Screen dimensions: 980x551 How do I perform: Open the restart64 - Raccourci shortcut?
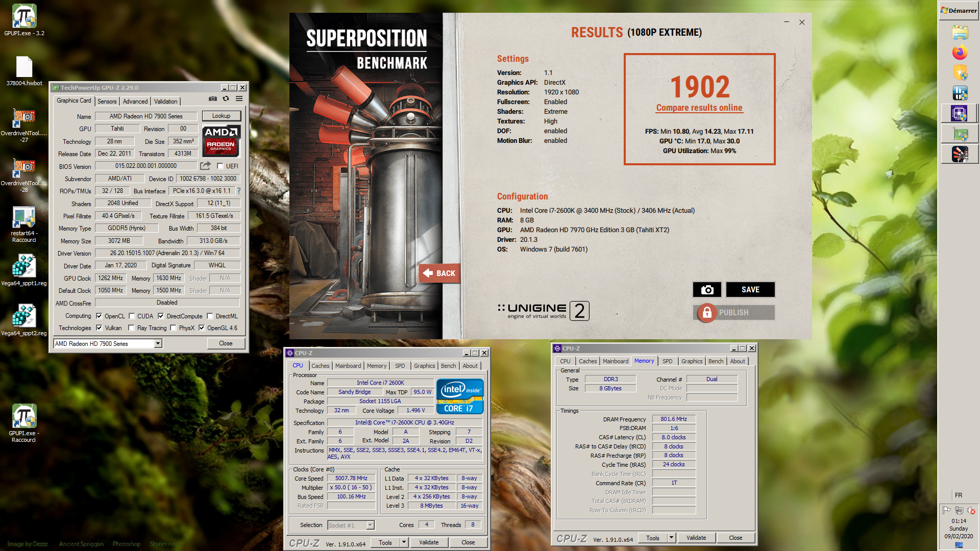[24, 224]
